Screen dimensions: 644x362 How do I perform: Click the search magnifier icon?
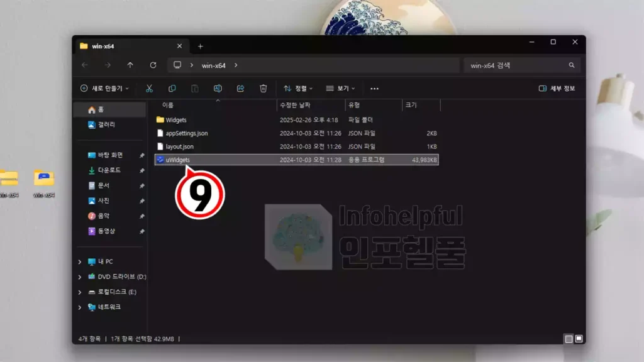(x=571, y=65)
